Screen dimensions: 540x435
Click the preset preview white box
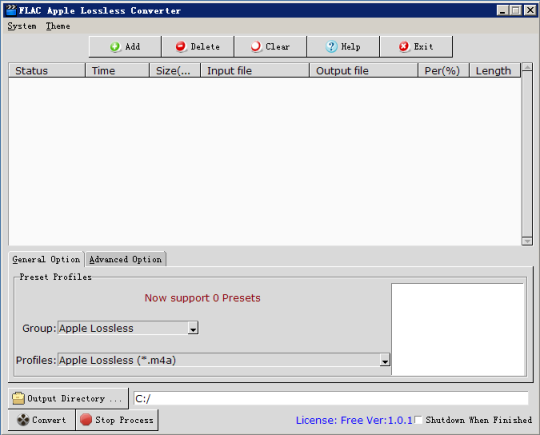(x=458, y=330)
